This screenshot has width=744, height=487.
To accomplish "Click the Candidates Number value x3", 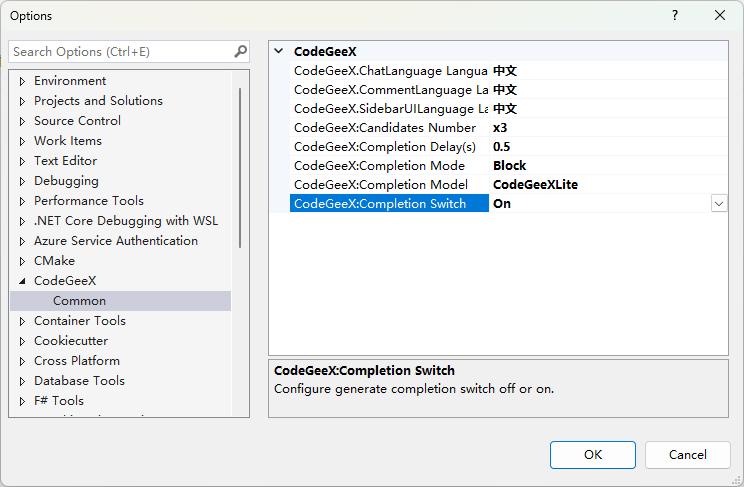I will [500, 128].
